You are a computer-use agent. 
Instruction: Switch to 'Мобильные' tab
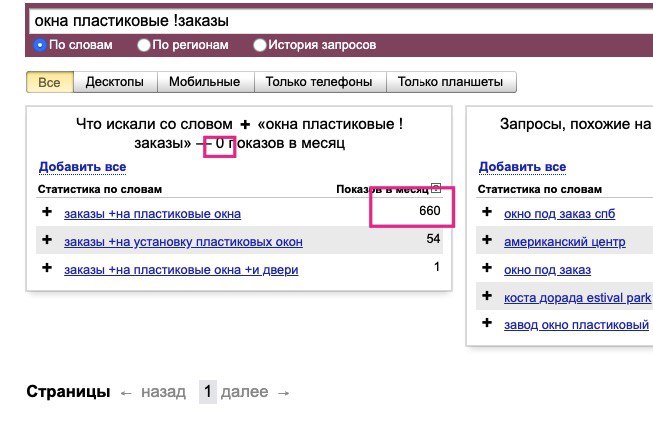[x=205, y=82]
